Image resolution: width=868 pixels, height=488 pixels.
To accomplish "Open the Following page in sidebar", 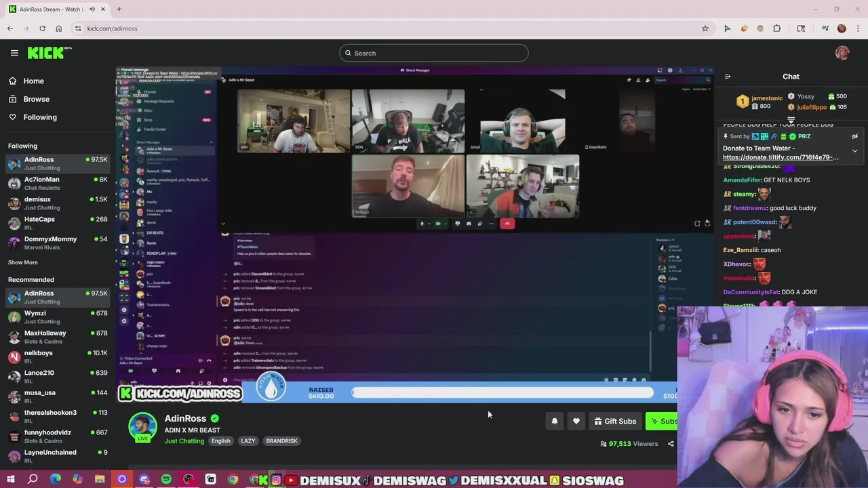I will coord(33,117).
